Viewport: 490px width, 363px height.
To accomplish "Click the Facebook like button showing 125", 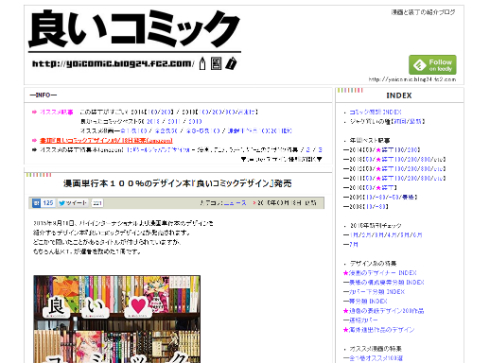I will pyautogui.click(x=43, y=203).
